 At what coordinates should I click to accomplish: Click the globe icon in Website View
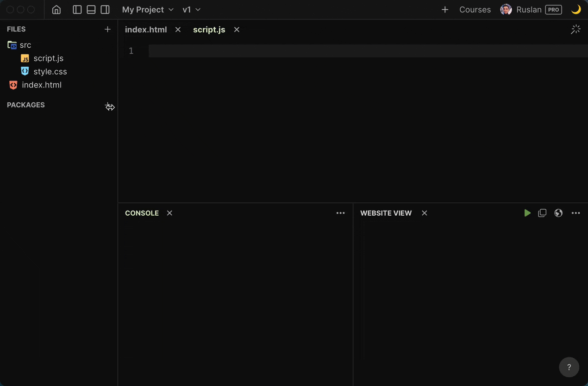pyautogui.click(x=558, y=213)
